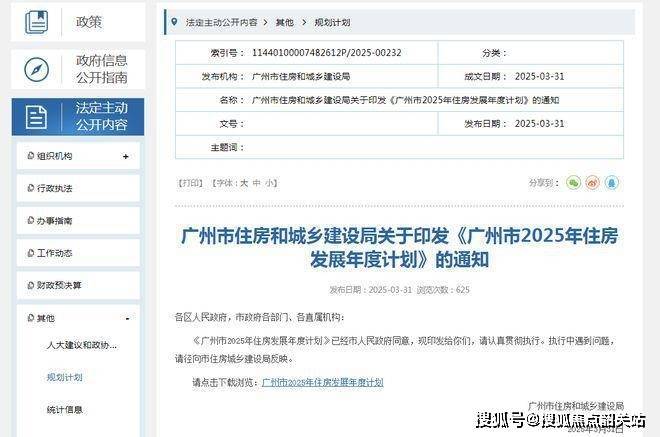Click the bullet icon beside 办事指南
The height and width of the screenshot is (437, 660).
pyautogui.click(x=30, y=220)
